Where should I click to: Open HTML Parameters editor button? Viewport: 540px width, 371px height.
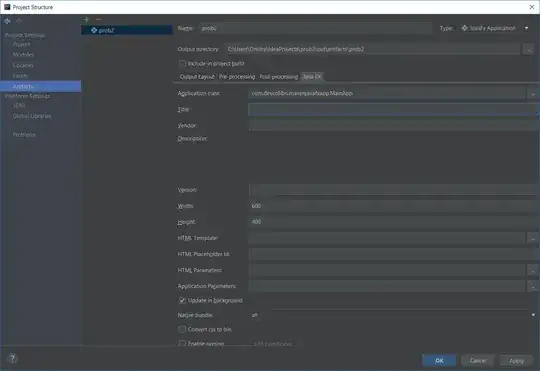(x=532, y=270)
